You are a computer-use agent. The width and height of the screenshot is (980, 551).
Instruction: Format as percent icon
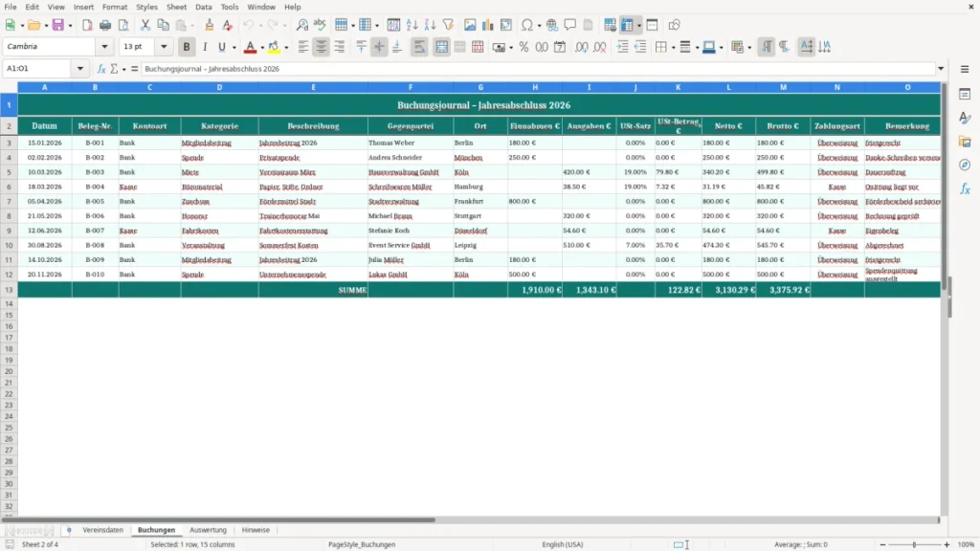[x=523, y=47]
